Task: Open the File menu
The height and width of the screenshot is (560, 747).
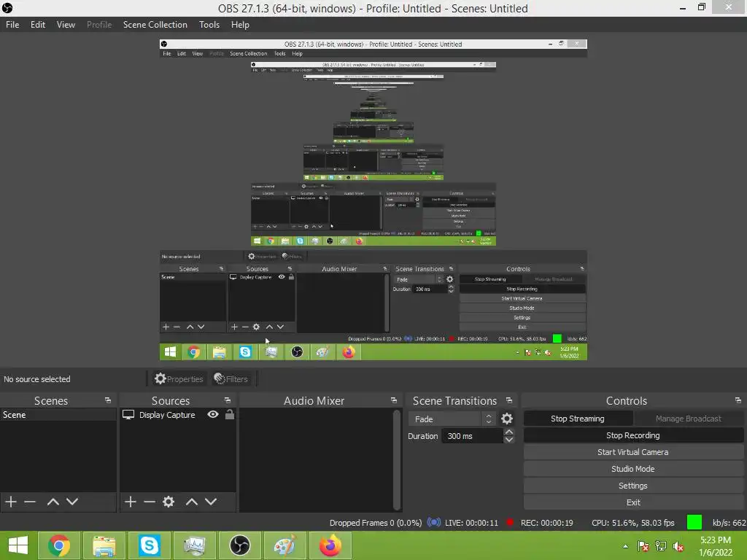Action: [x=12, y=24]
